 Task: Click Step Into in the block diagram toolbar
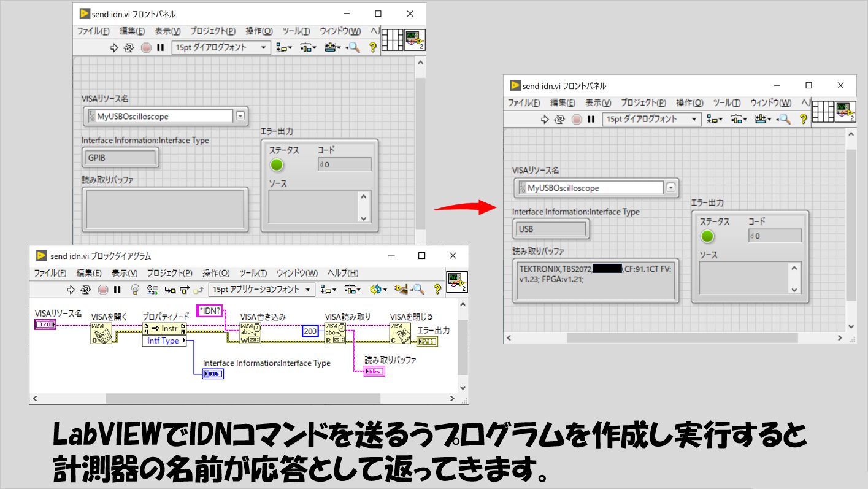(x=170, y=290)
